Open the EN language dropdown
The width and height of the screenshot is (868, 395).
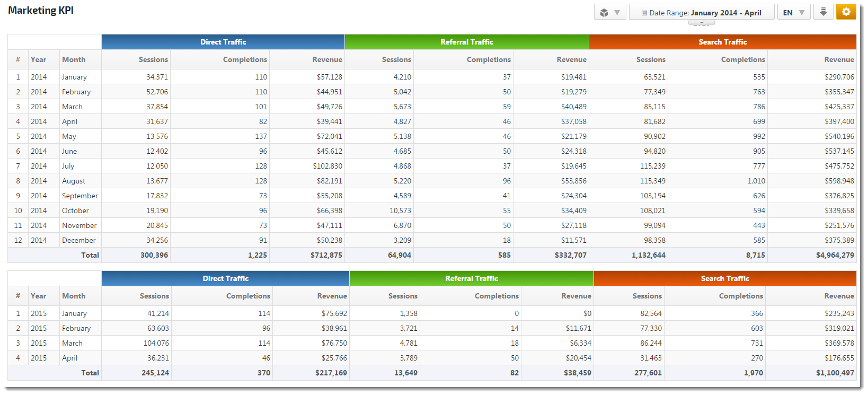point(793,12)
